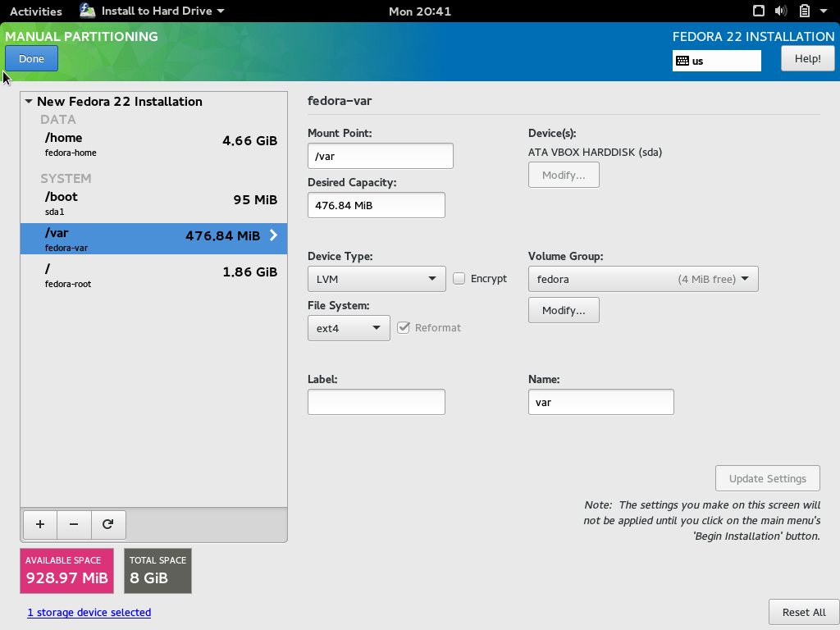The height and width of the screenshot is (630, 840).
Task: Click the Reset All button
Action: pos(804,612)
